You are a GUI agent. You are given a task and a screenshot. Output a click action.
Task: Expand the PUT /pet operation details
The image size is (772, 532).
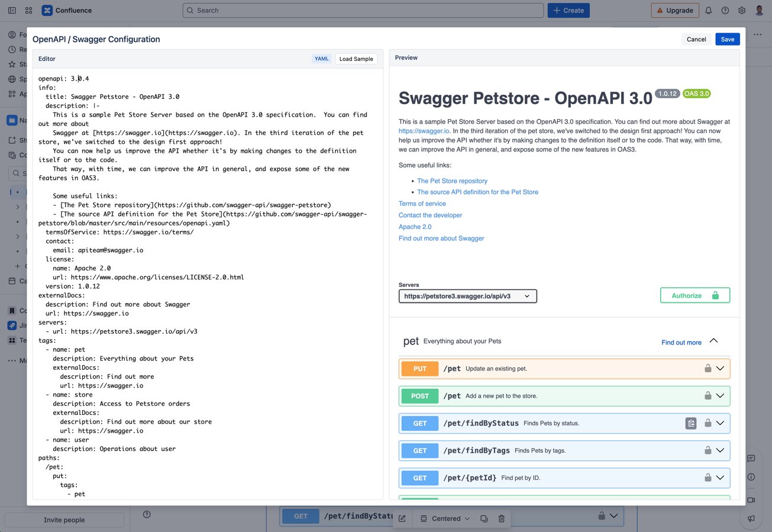719,368
